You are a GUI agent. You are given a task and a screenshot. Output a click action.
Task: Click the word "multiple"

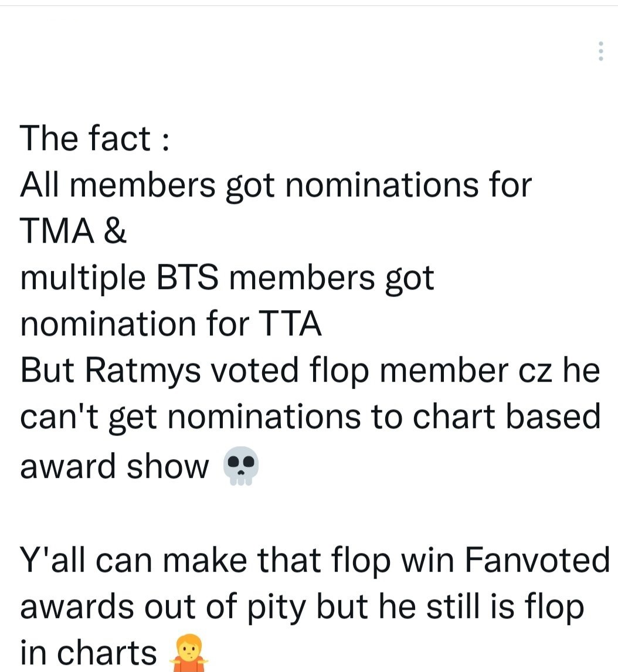82,279
